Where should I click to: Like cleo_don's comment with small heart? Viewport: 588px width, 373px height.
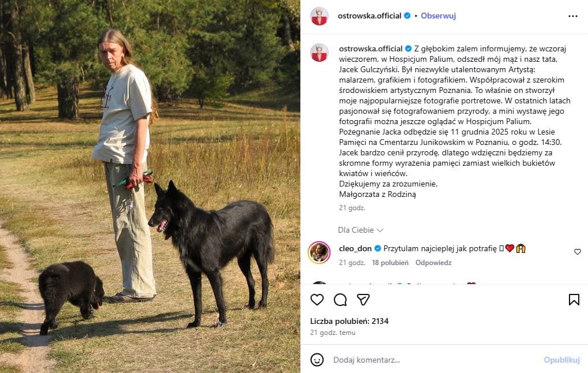pyautogui.click(x=578, y=252)
